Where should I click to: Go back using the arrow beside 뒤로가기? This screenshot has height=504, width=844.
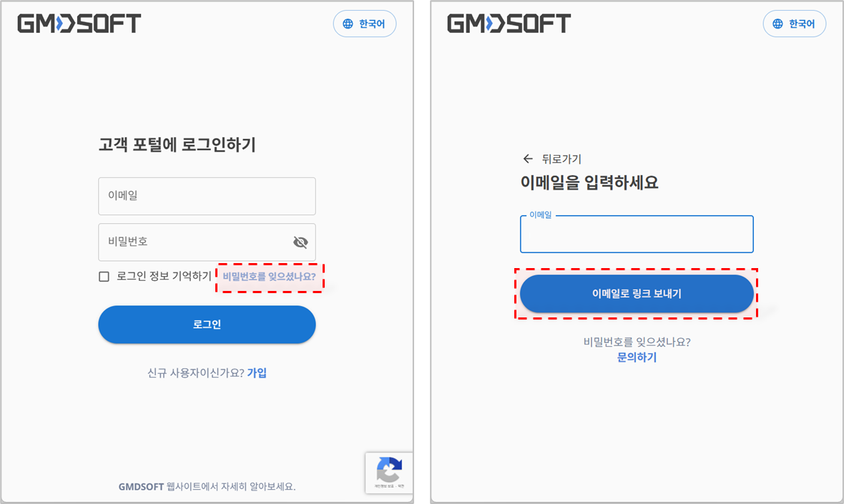click(x=528, y=159)
